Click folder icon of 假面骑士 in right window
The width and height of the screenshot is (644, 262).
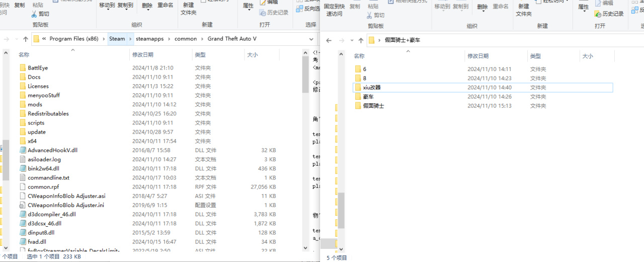point(358,106)
